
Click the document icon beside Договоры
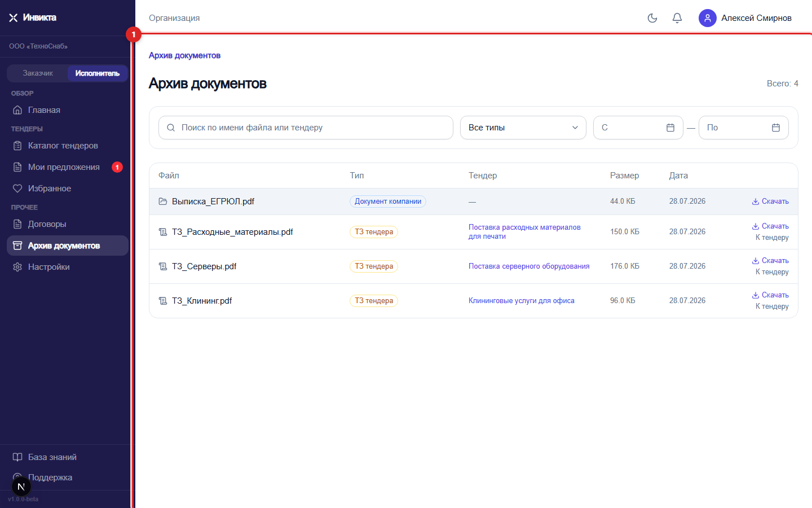click(17, 224)
